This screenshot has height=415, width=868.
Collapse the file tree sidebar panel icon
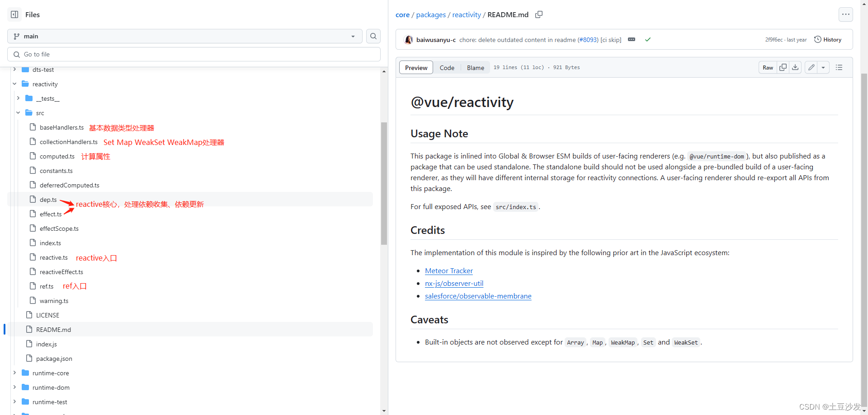click(x=14, y=14)
